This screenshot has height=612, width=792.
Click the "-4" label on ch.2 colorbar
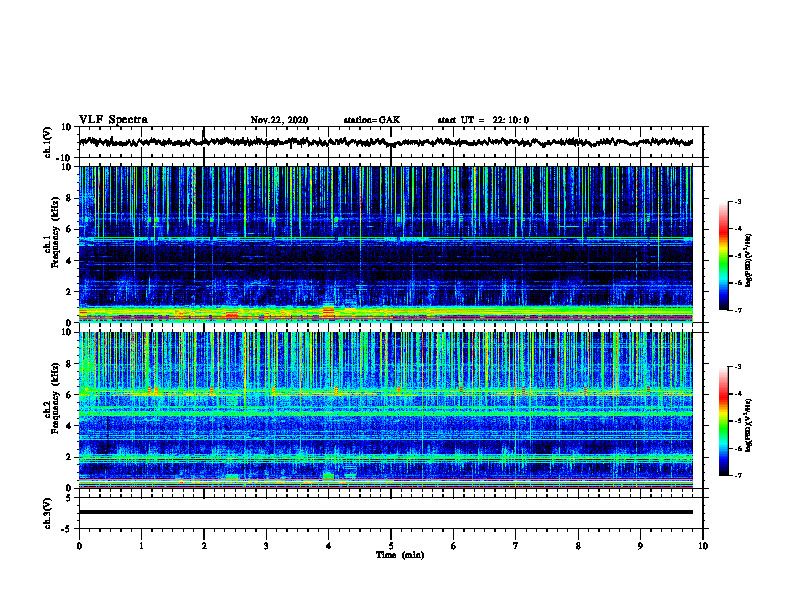pos(738,394)
